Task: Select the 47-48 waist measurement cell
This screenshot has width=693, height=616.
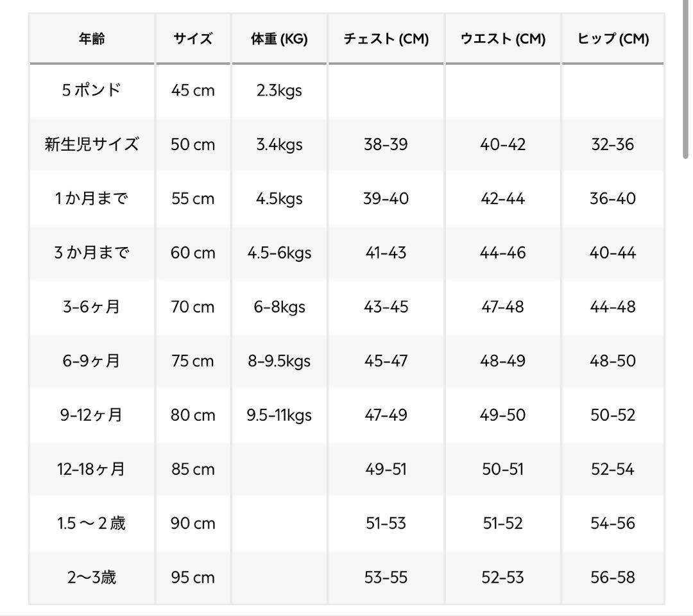Action: pos(502,307)
